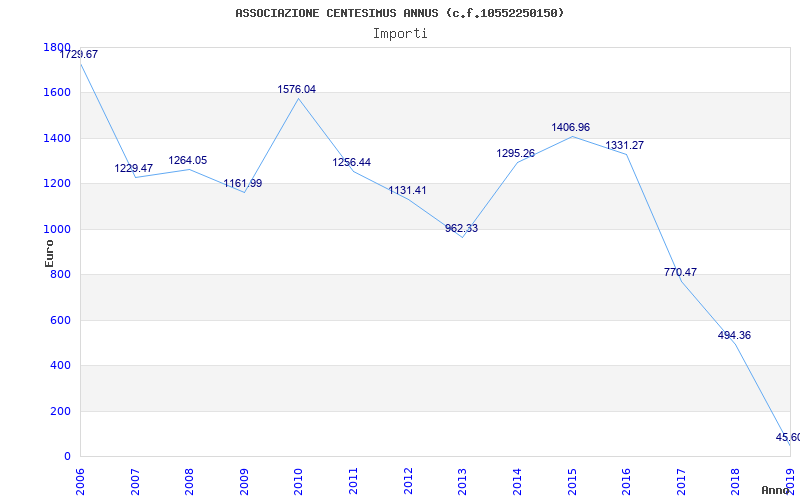Screen dimensions: 800x500
Task: Click the 2014 x-axis year label
Action: [517, 482]
